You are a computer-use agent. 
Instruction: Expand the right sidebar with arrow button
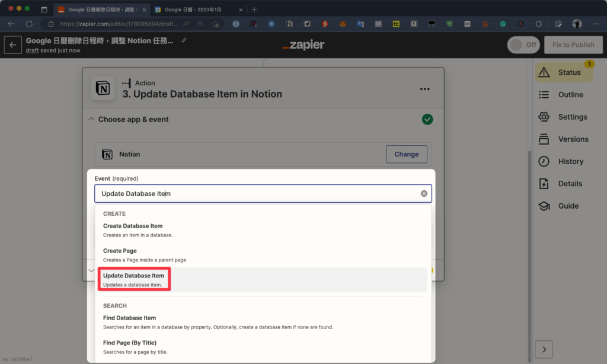coord(544,350)
